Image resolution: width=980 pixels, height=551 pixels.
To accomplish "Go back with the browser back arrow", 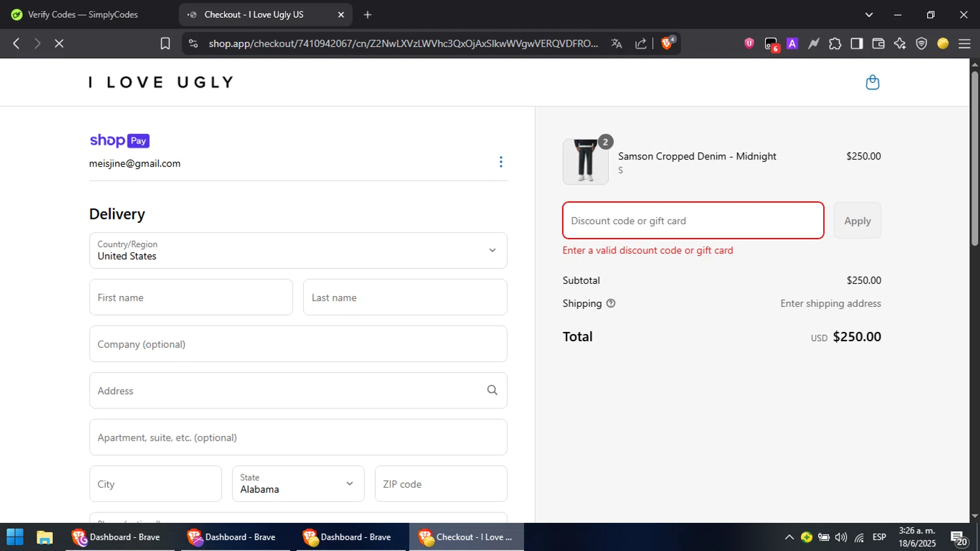I will [16, 43].
